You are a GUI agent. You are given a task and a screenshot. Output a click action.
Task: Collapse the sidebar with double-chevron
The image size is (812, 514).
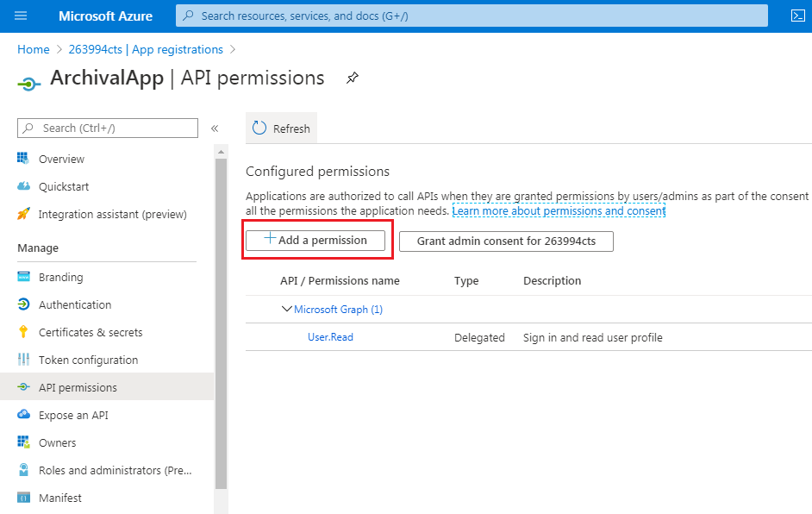pyautogui.click(x=215, y=128)
